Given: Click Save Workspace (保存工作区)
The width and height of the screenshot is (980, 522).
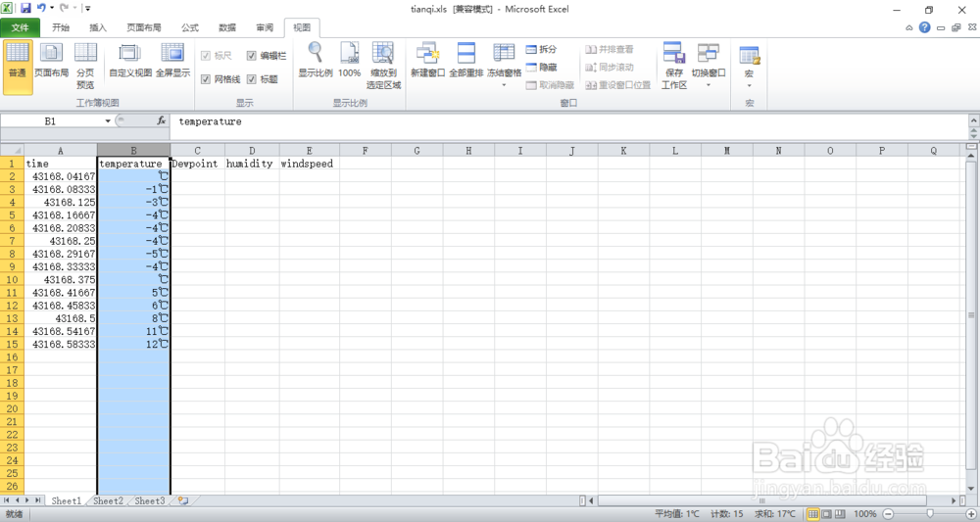Looking at the screenshot, I should (674, 67).
